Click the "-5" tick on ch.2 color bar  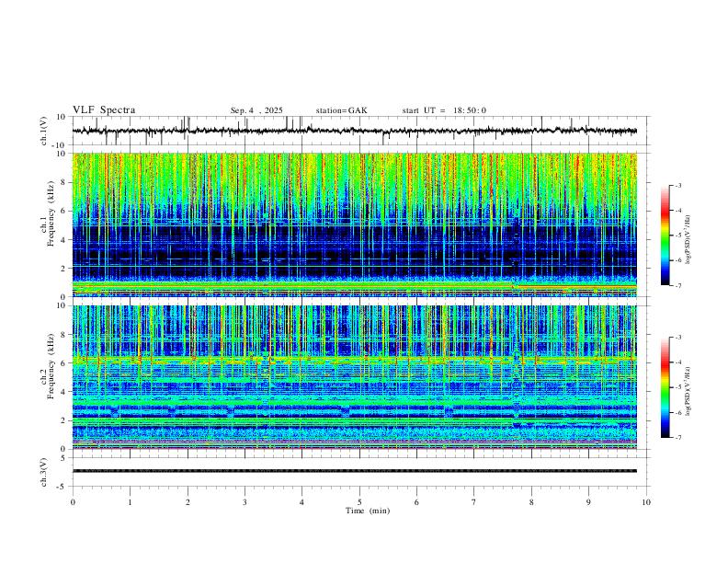pos(678,387)
